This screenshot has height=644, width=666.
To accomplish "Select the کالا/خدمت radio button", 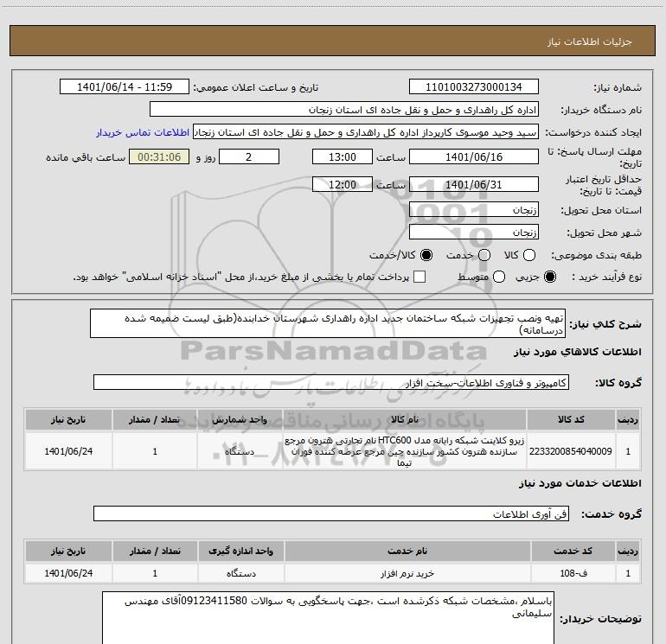I will [426, 255].
